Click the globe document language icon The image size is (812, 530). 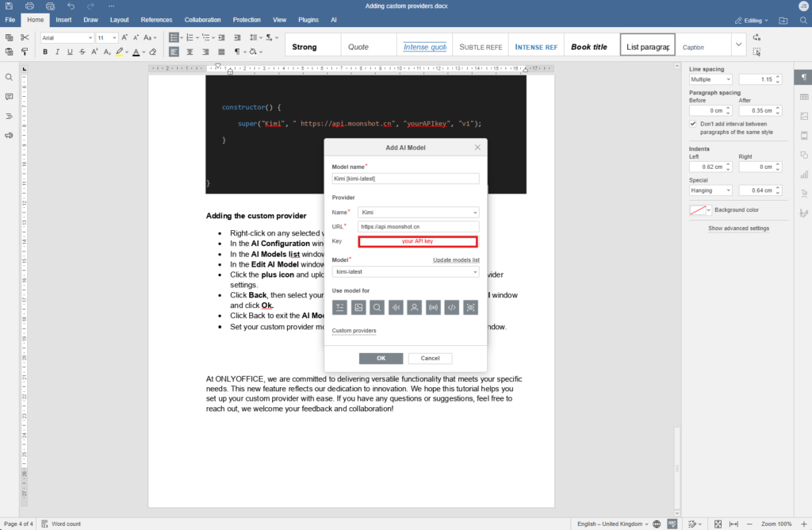657,524
